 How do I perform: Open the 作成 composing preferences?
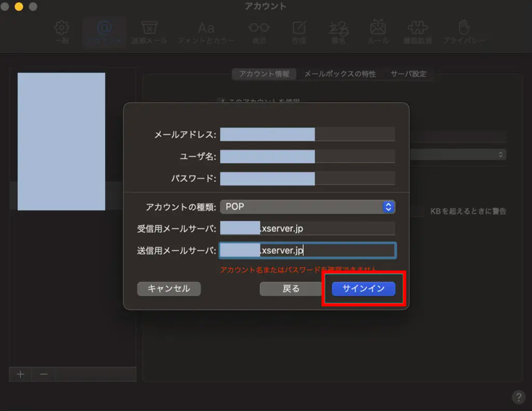[x=299, y=32]
